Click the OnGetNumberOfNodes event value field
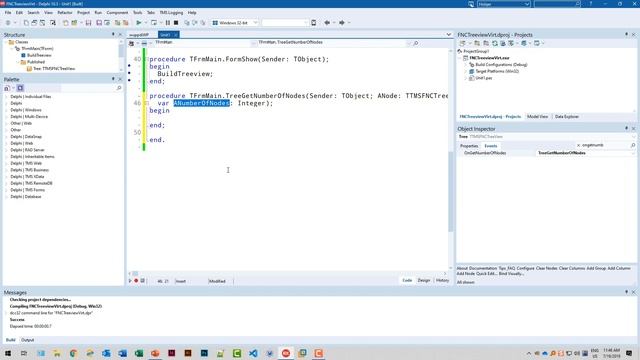 585,153
